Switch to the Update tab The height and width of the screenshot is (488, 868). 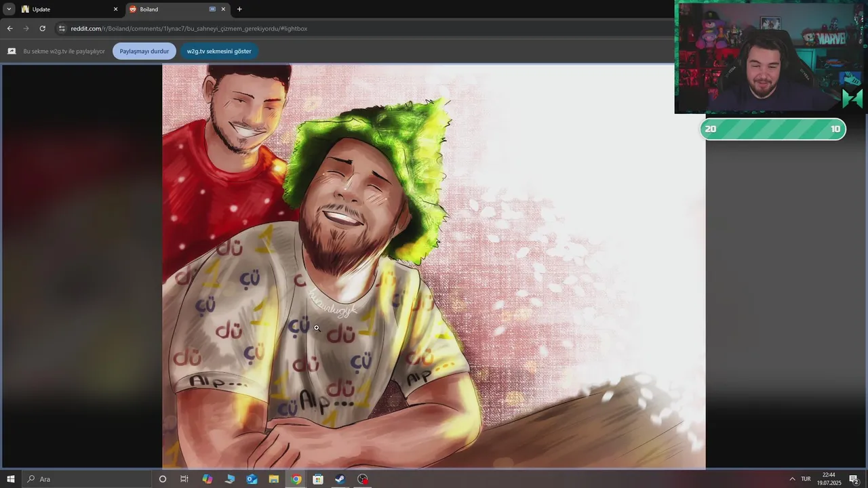(70, 9)
